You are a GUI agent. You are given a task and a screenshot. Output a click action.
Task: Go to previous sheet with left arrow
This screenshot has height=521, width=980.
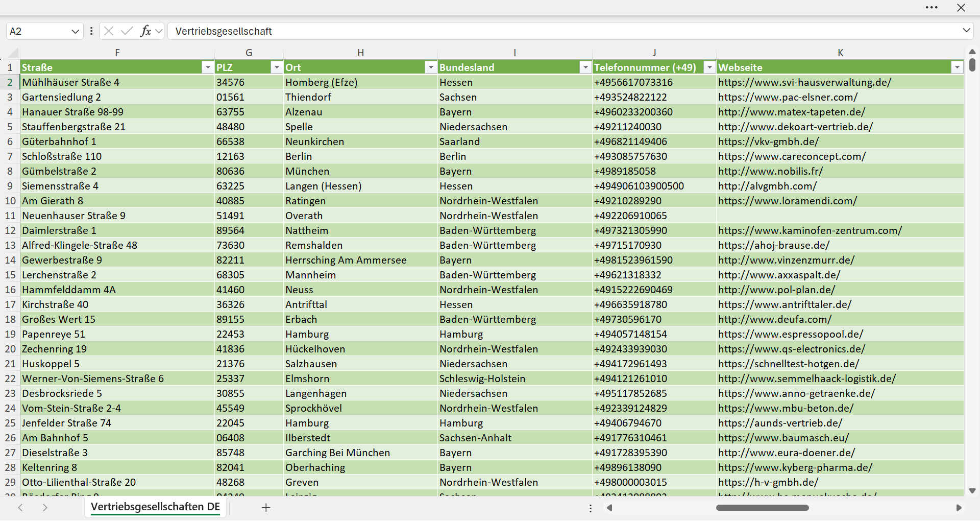coord(20,508)
